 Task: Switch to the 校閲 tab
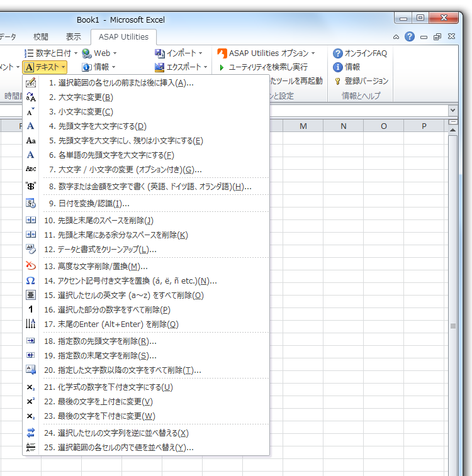click(x=41, y=36)
